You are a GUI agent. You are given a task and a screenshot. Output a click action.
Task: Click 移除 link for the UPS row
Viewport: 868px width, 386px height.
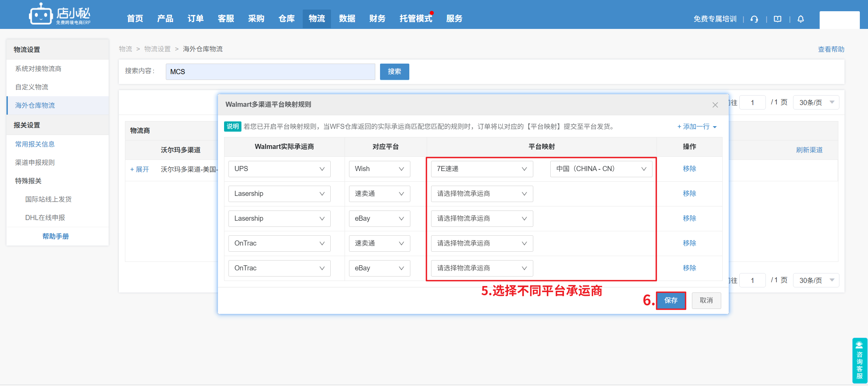tap(689, 169)
